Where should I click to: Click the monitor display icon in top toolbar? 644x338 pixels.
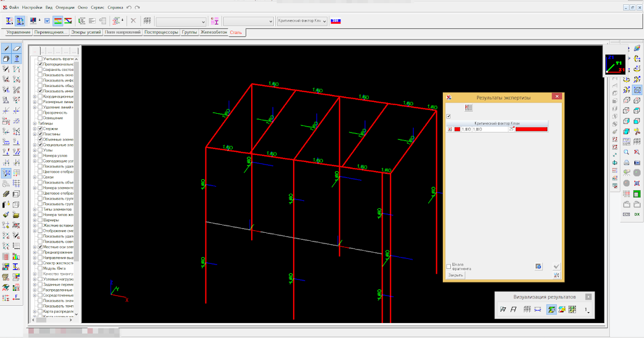point(34,21)
